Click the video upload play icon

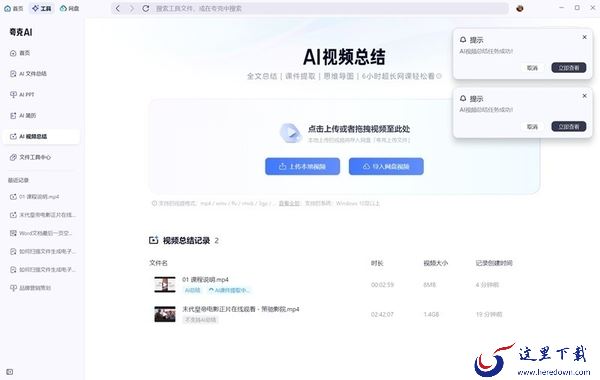coord(290,133)
